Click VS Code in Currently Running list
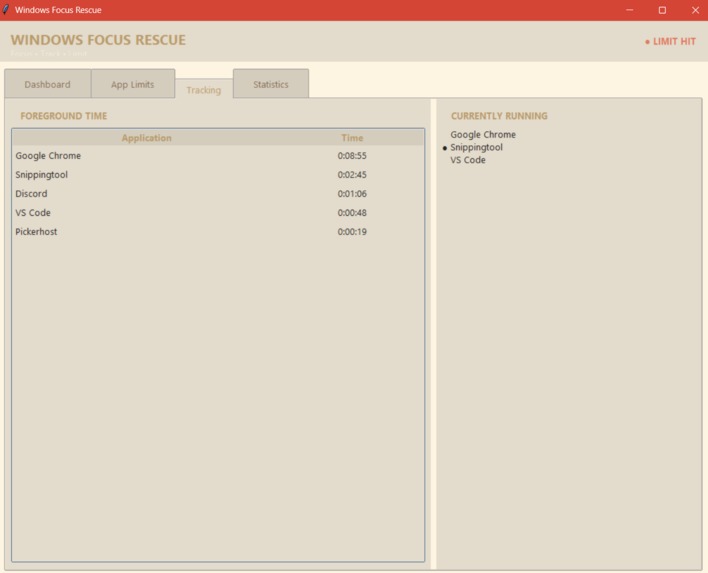The image size is (708, 573). click(x=468, y=160)
